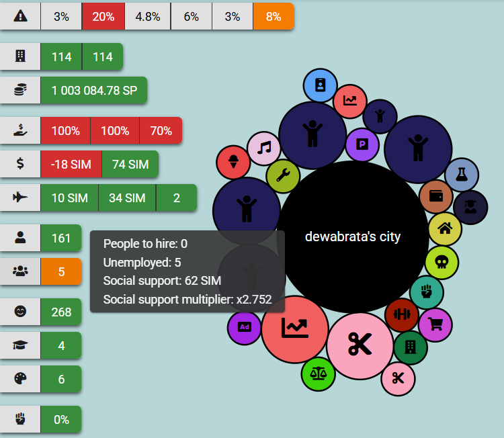
Task: Click the 4 education value
Action: (x=61, y=345)
